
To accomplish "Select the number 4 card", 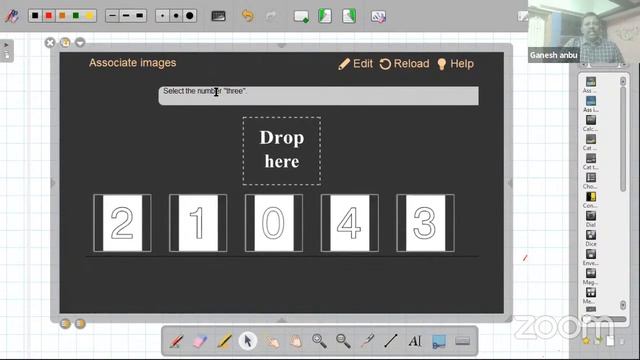I will (x=349, y=223).
